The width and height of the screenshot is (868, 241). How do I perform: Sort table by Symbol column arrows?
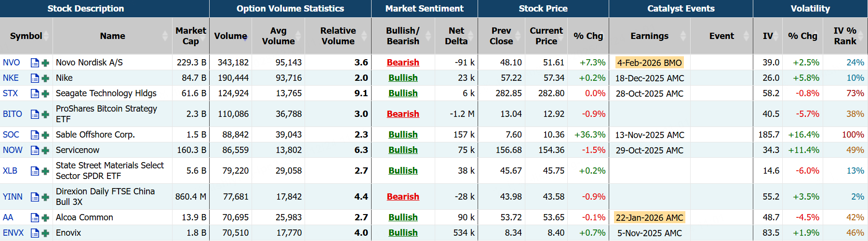(46, 36)
